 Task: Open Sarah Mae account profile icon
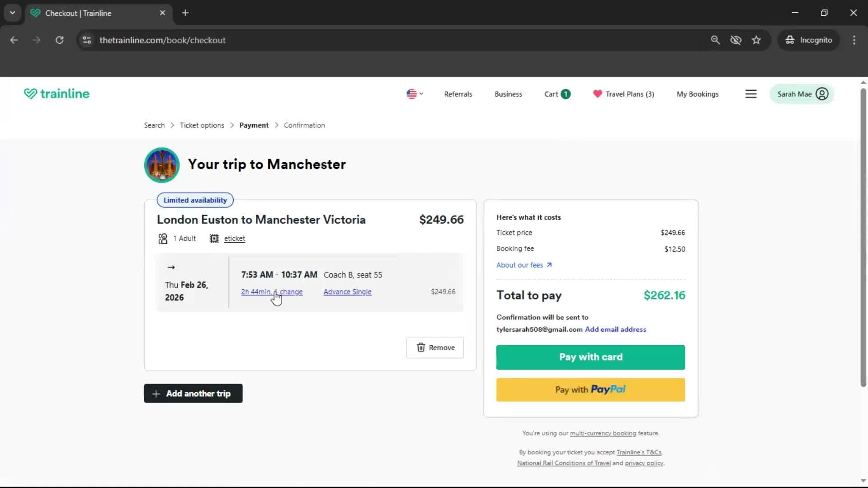822,94
